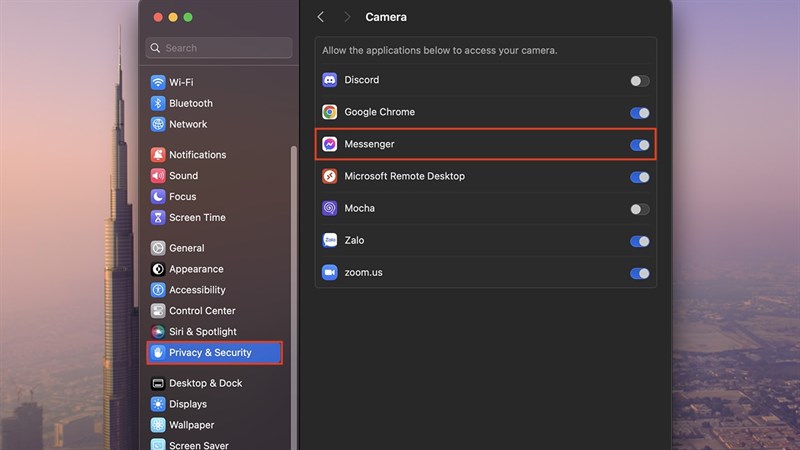Screen dimensions: 800x450
Task: Open Privacy & Security label
Action: pos(210,353)
